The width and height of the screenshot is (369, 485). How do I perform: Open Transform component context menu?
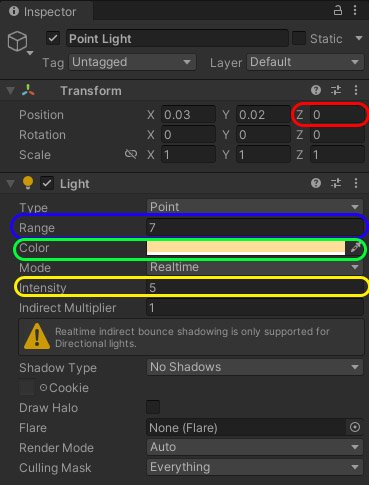[356, 90]
